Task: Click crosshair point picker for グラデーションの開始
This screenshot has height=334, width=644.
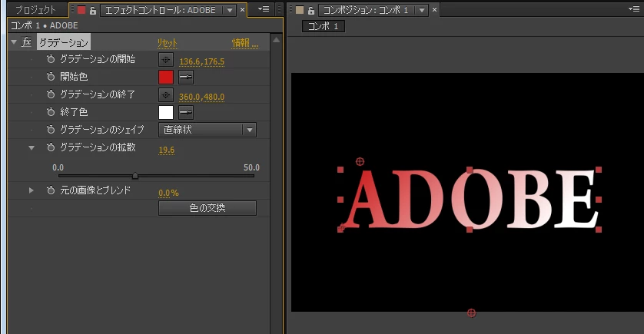Action: click(x=166, y=59)
